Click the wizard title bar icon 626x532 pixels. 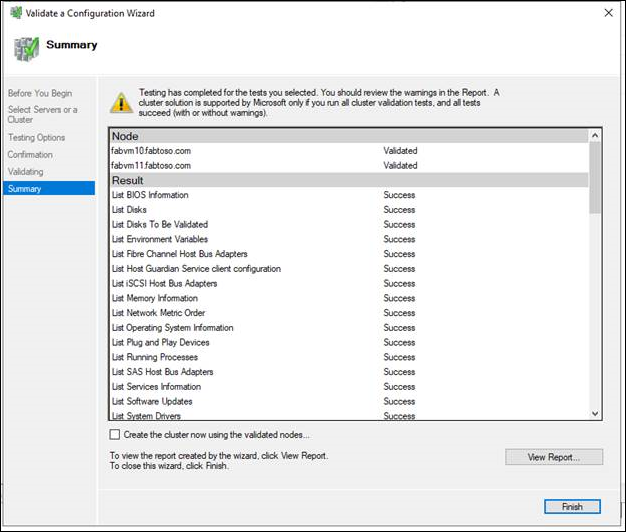tap(13, 13)
